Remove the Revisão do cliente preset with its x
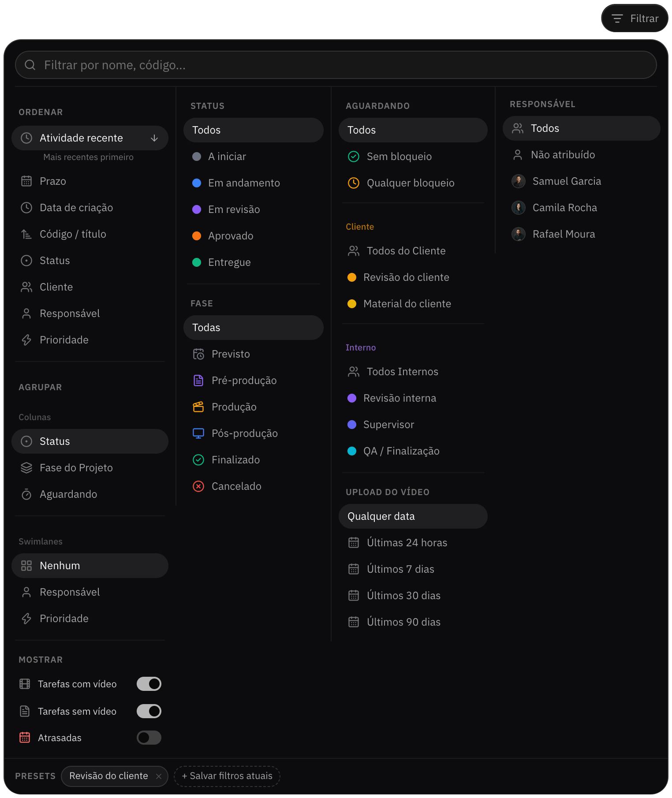 click(x=159, y=776)
